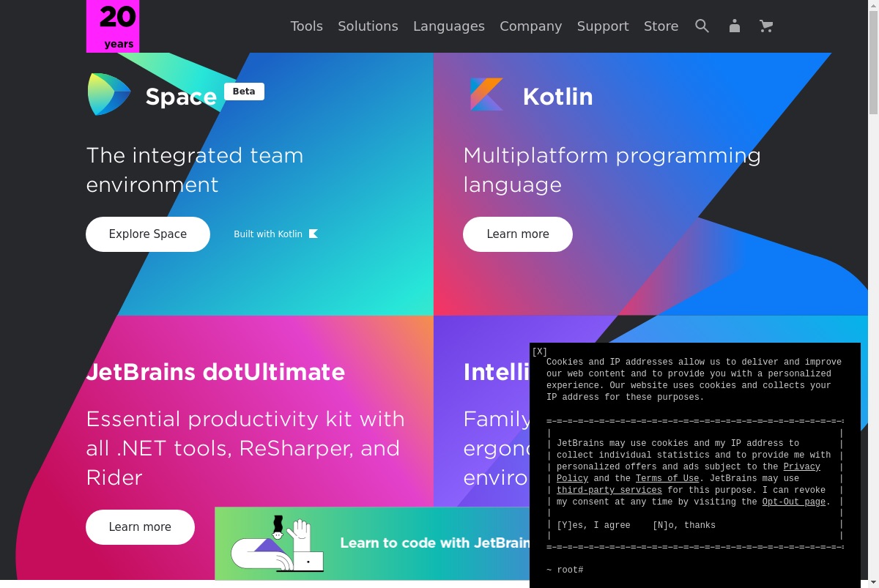Open the shopping cart icon
Image resolution: width=879 pixels, height=588 pixels.
coord(766,26)
